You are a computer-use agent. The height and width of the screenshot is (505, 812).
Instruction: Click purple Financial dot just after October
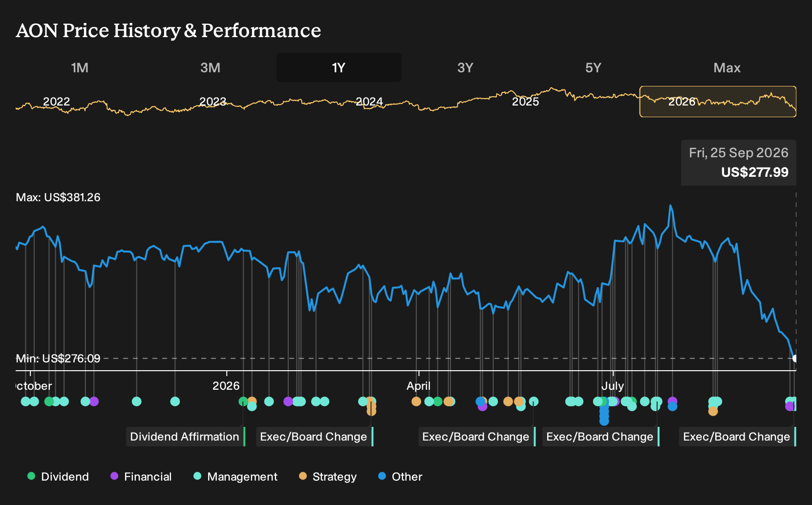(94, 401)
